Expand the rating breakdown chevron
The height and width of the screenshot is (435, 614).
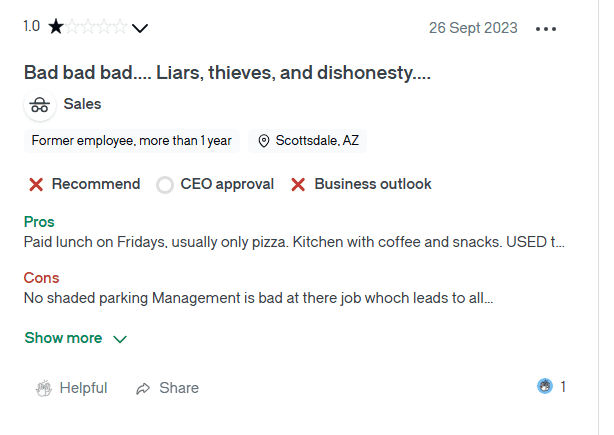pos(140,28)
